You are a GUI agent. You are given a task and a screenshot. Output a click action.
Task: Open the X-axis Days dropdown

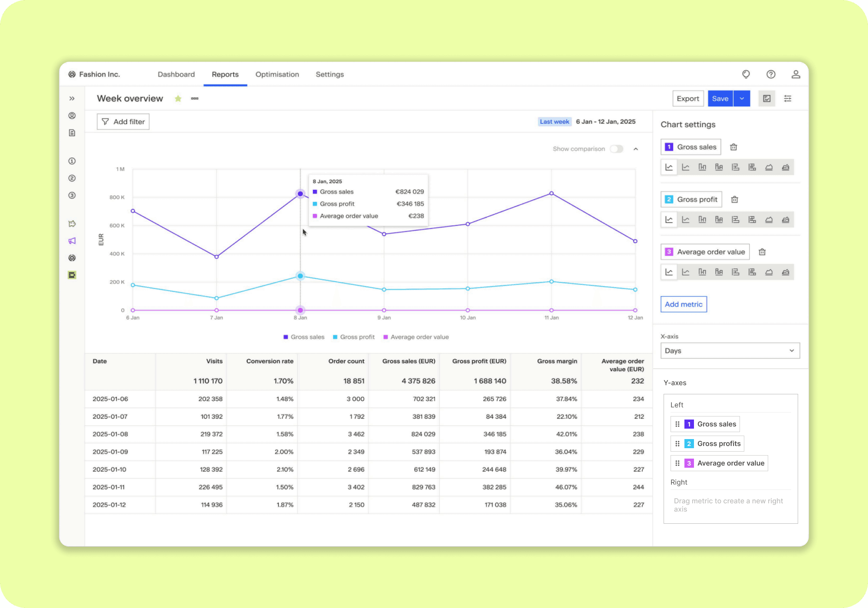click(730, 351)
